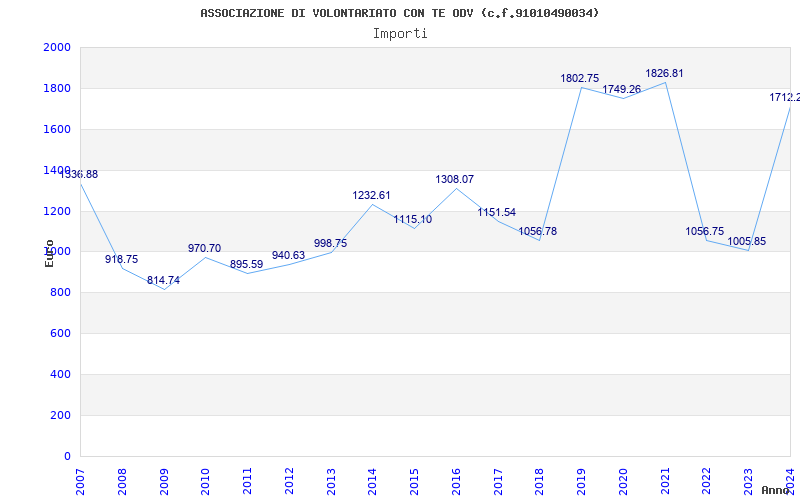Select the data label 1056.78

coord(538,231)
